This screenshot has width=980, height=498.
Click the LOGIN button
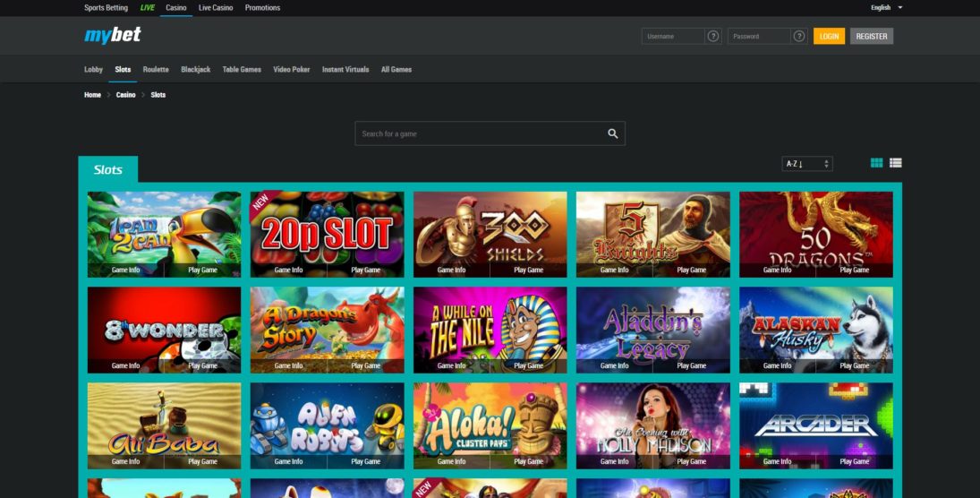tap(829, 37)
